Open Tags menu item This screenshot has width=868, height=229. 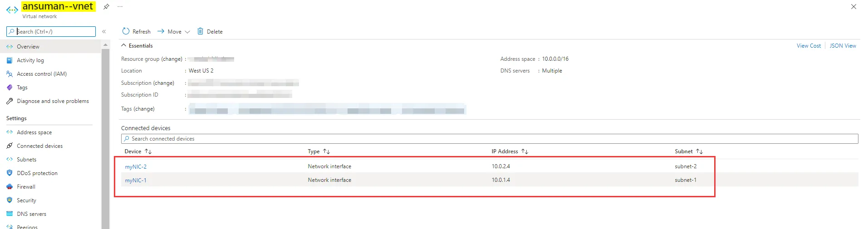(x=22, y=88)
